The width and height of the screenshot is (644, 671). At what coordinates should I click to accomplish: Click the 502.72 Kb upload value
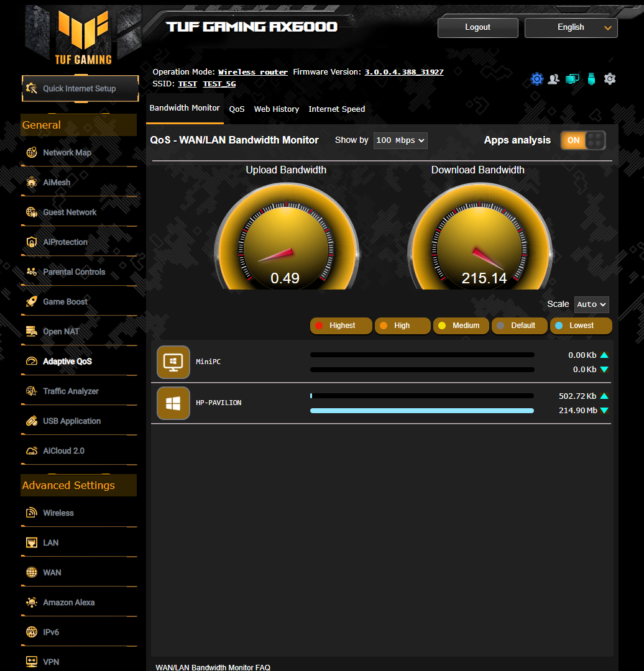(577, 396)
